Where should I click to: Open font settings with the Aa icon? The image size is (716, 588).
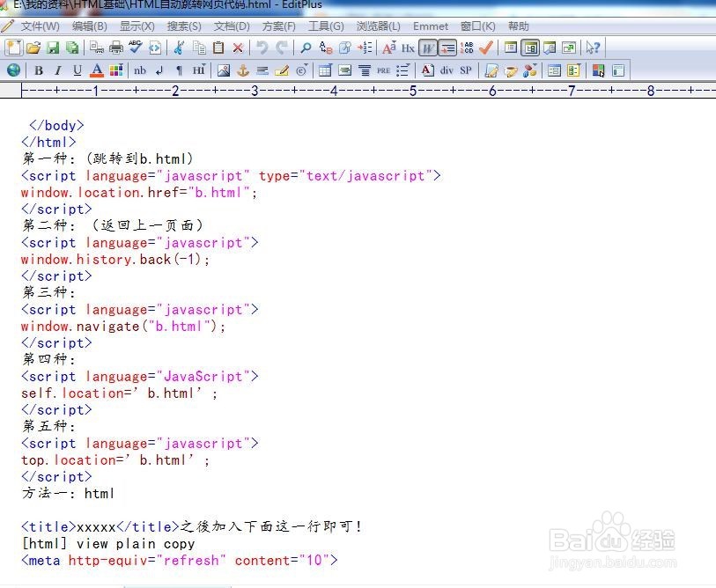[x=389, y=48]
